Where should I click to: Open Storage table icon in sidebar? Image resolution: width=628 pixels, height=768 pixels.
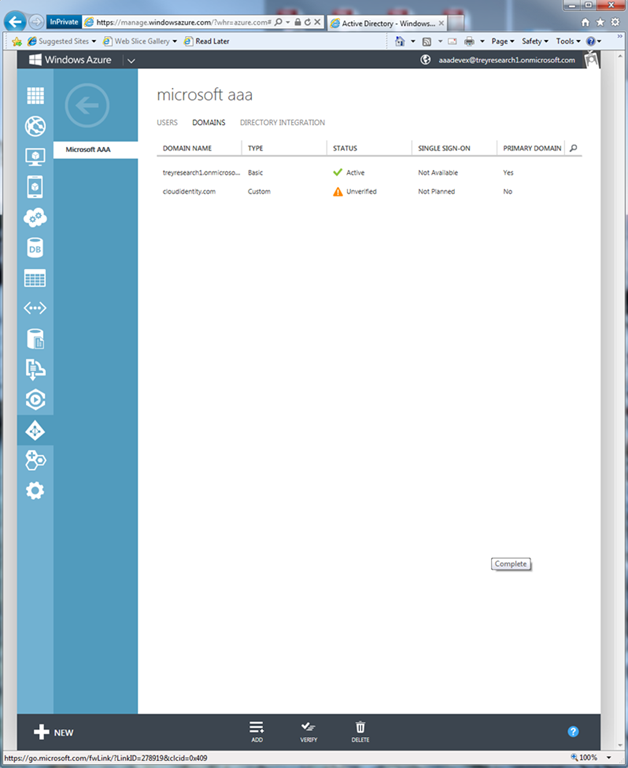(35, 278)
